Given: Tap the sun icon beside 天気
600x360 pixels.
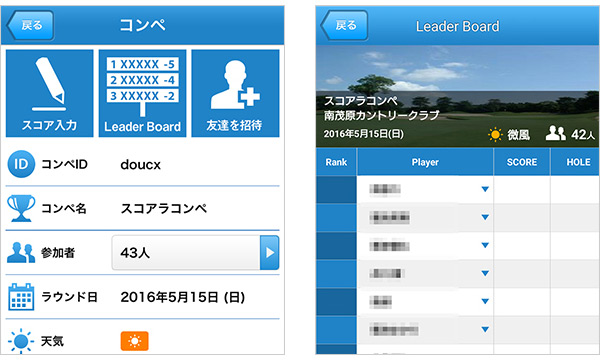Looking at the screenshot, I should coord(21,340).
